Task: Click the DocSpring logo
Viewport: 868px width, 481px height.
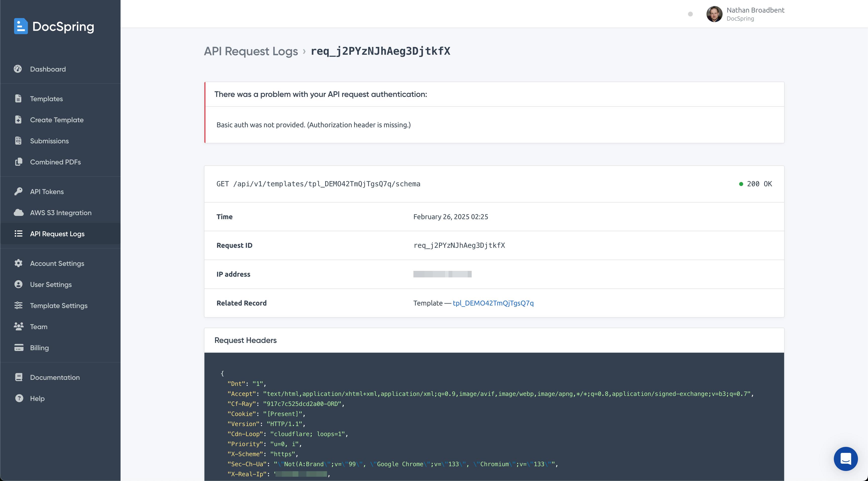Action: [54, 26]
